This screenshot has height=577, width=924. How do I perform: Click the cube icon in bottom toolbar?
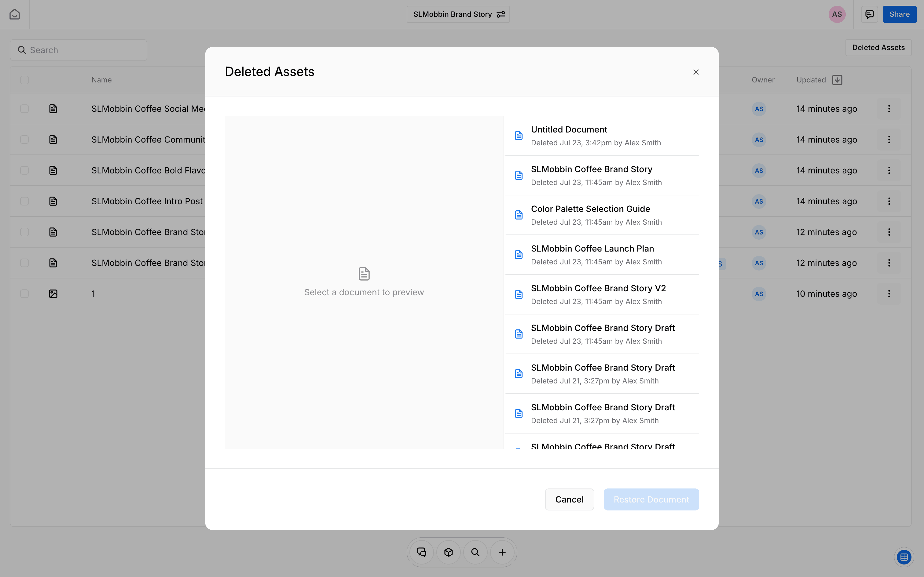[448, 552]
